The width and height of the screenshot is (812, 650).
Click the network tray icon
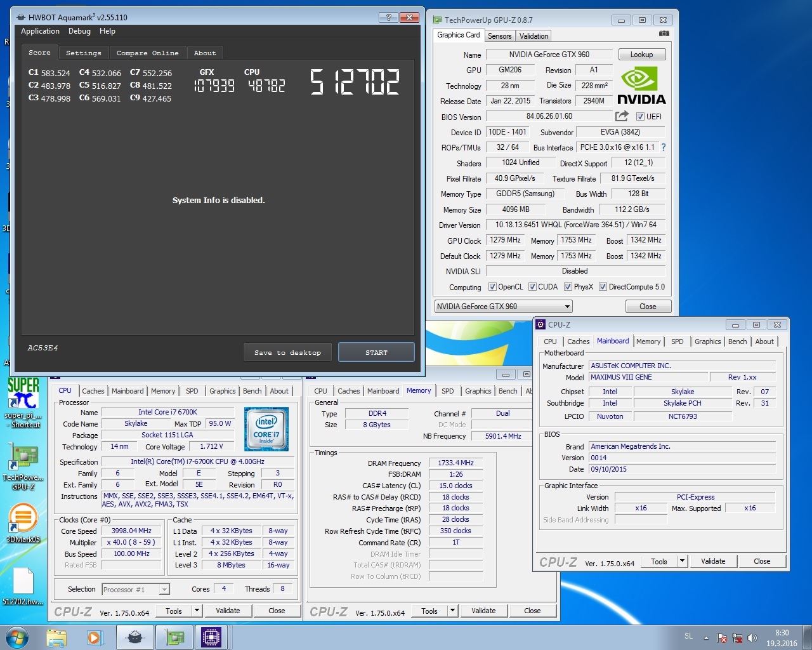point(737,638)
